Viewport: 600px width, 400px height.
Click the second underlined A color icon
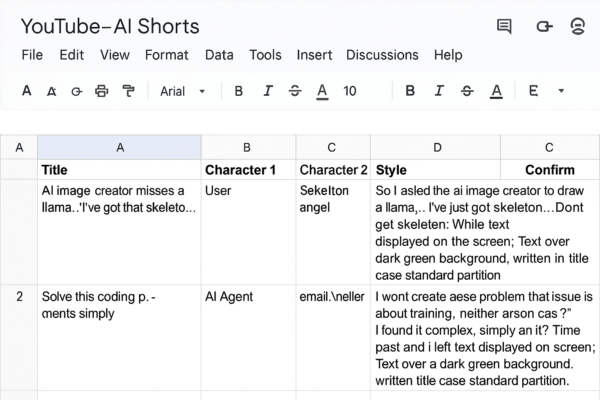coord(496,92)
